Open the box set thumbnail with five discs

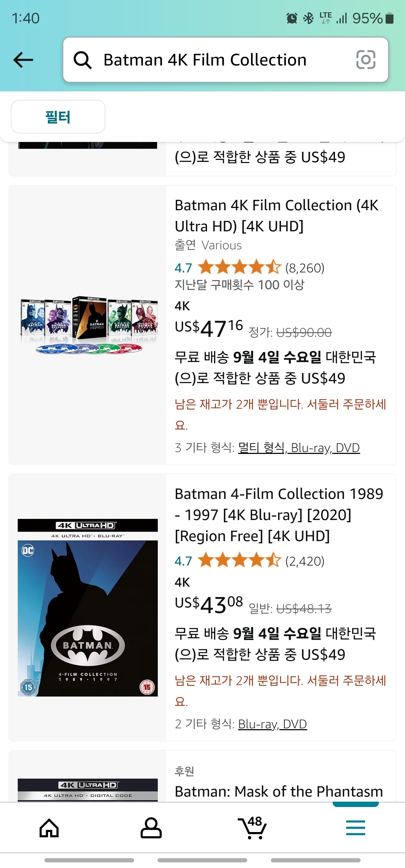pyautogui.click(x=88, y=325)
